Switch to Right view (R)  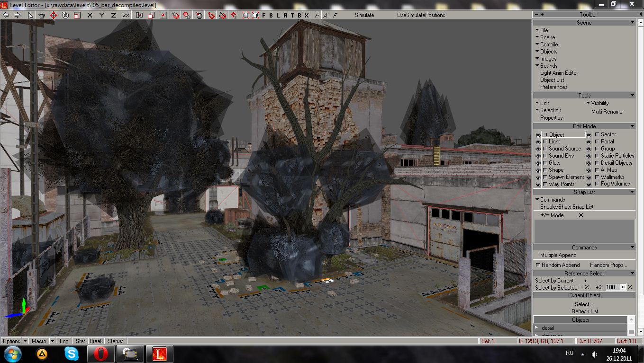click(285, 15)
